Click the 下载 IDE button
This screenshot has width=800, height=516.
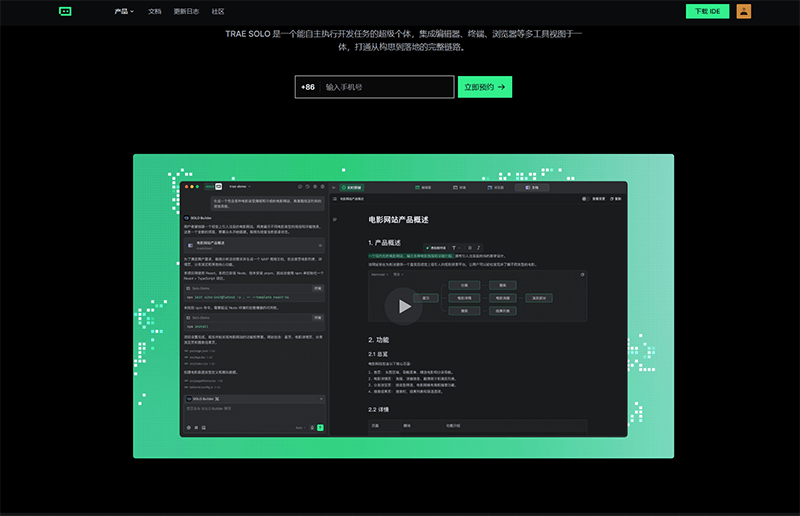(707, 12)
